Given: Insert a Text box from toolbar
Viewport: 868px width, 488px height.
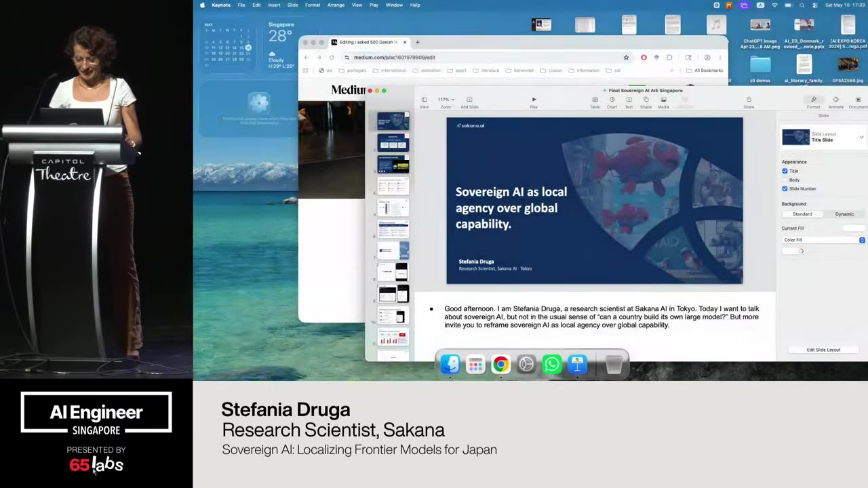Looking at the screenshot, I should [x=629, y=102].
